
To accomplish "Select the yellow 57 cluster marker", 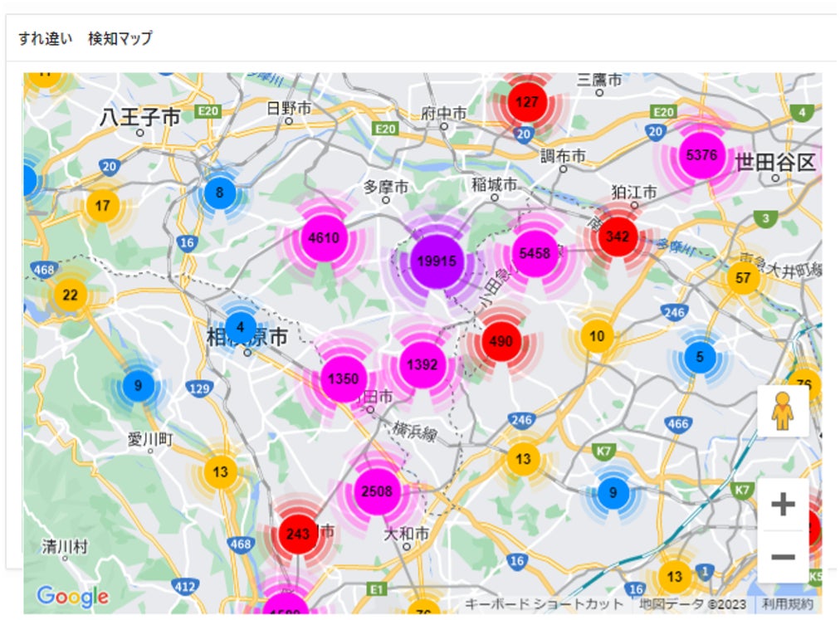I will coord(743,277).
